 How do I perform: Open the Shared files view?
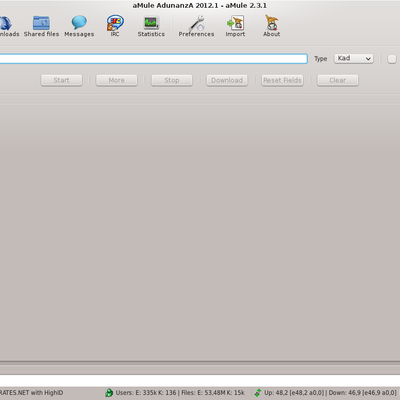tap(41, 26)
